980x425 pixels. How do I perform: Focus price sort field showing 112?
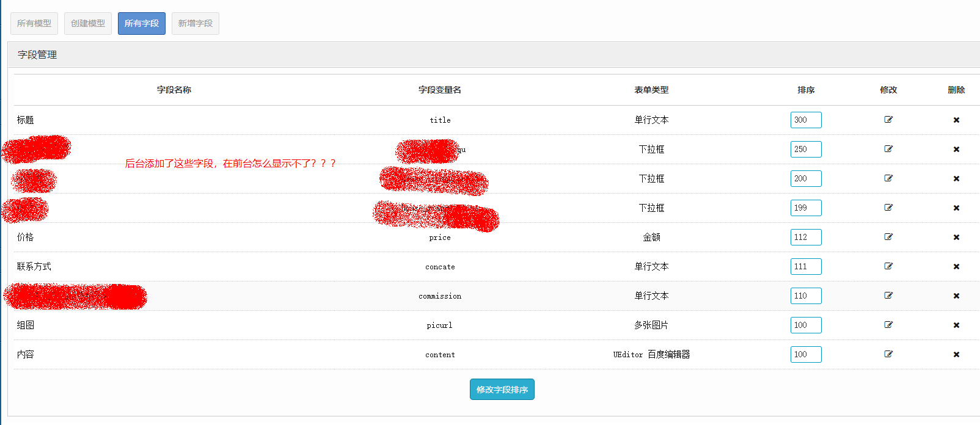[x=805, y=237]
